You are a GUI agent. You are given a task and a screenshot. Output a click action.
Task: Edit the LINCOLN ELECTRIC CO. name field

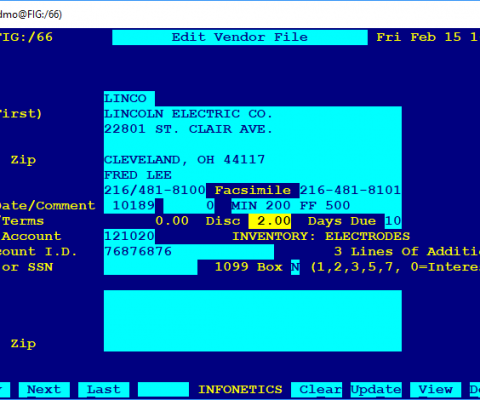tap(253, 114)
